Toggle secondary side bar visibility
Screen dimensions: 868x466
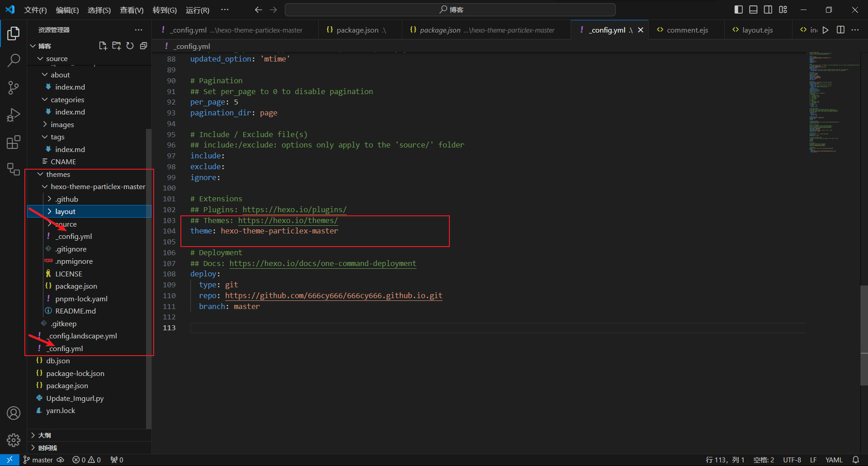coord(768,10)
